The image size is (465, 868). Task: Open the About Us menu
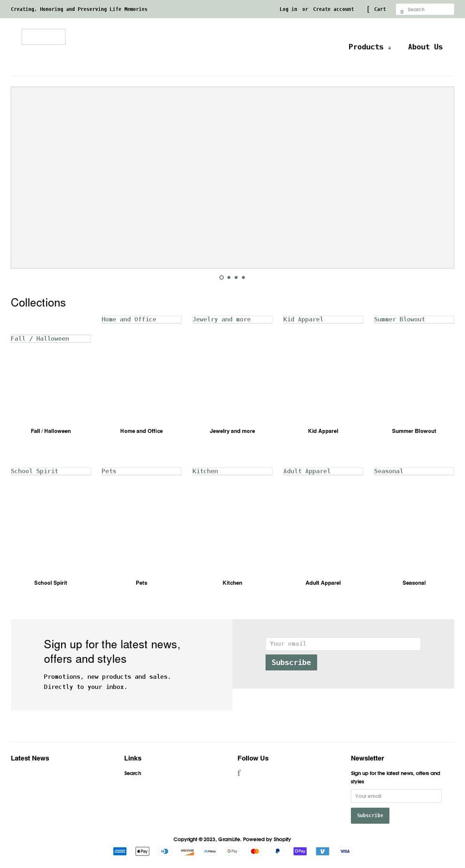click(x=425, y=47)
